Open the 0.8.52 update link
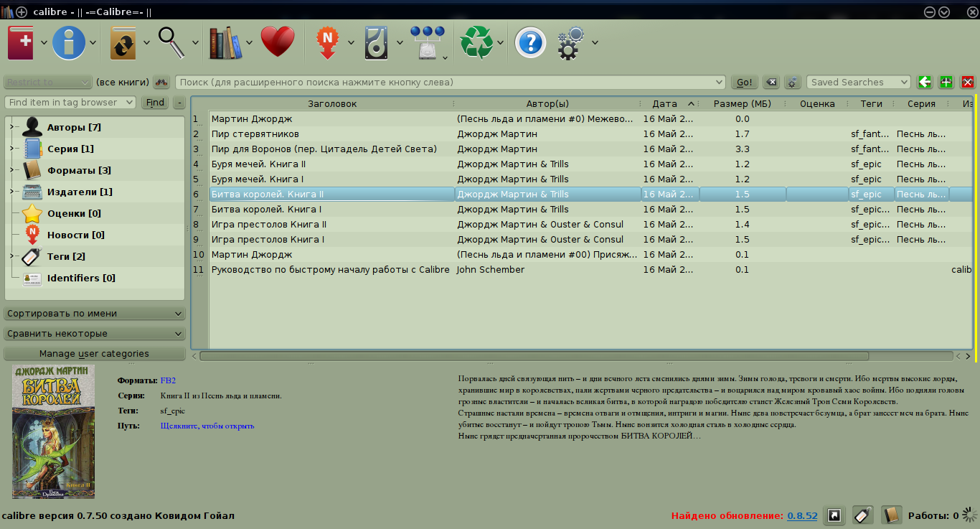The height and width of the screenshot is (529, 980). 802,516
